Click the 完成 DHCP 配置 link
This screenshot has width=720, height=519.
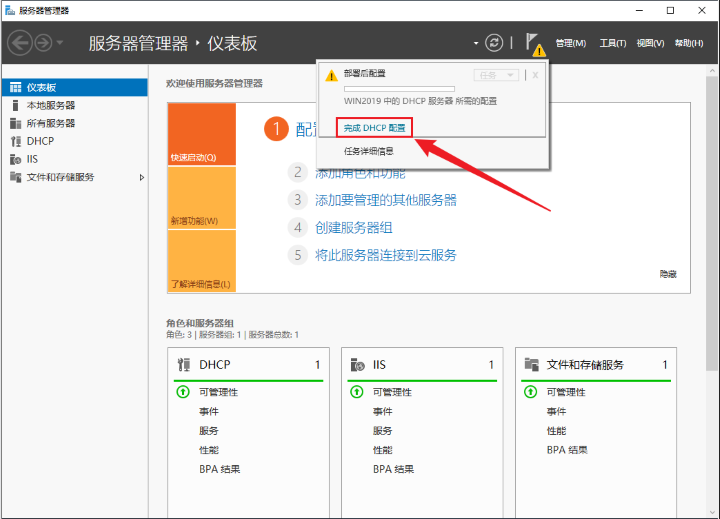pos(374,128)
